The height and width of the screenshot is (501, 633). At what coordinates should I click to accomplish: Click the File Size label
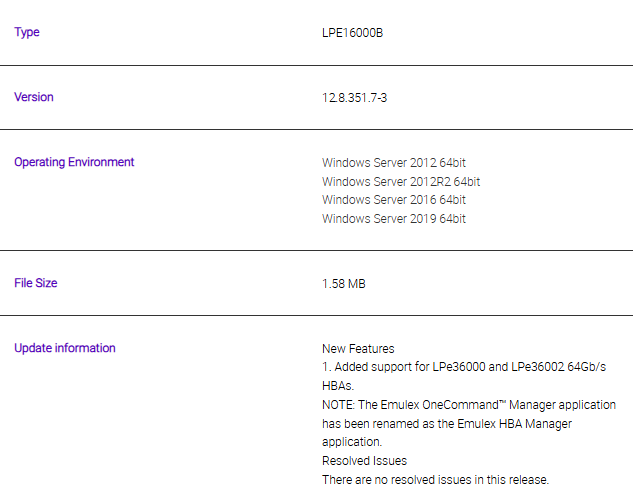(x=36, y=283)
